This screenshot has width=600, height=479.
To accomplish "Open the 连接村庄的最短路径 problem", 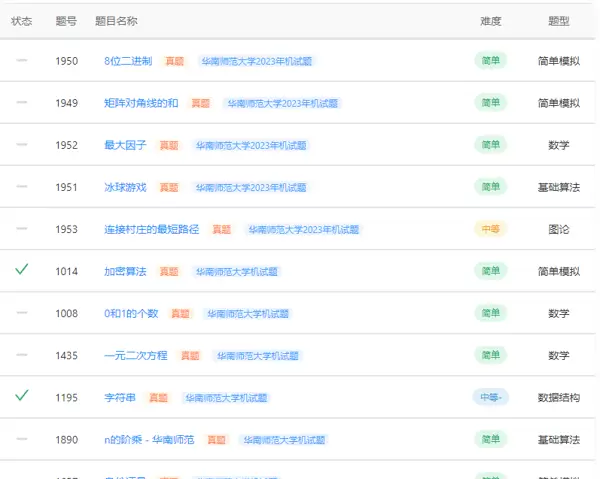I will 152,229.
